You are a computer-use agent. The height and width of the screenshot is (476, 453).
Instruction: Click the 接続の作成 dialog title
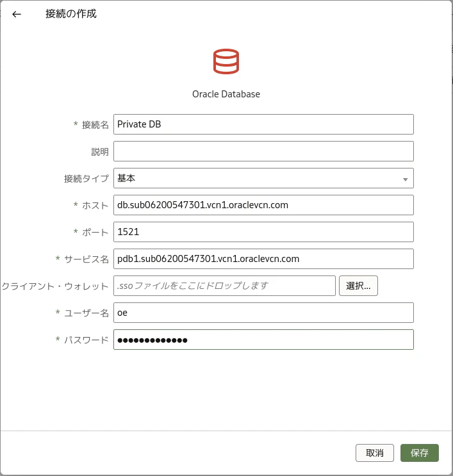(x=70, y=13)
